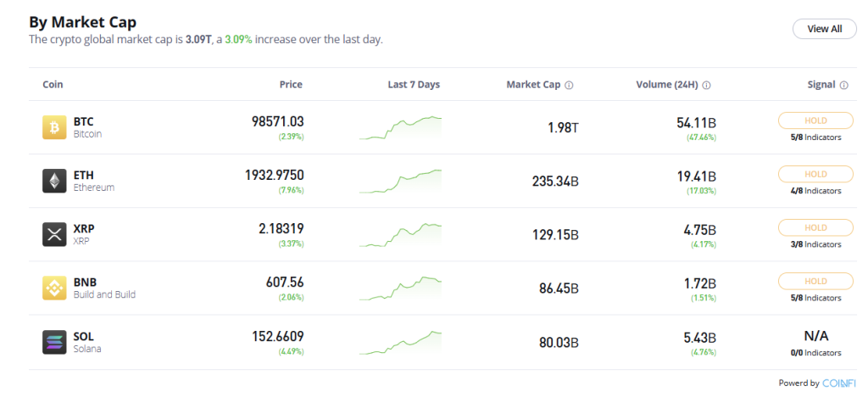Click the 86.45B market cap value
Viewport: 868px width, 403px height.
(559, 288)
